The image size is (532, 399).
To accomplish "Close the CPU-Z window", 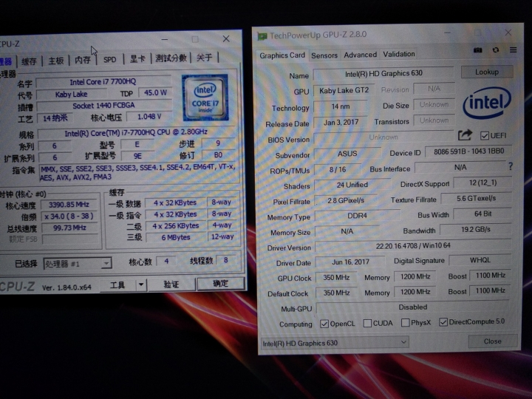I will pos(226,38).
